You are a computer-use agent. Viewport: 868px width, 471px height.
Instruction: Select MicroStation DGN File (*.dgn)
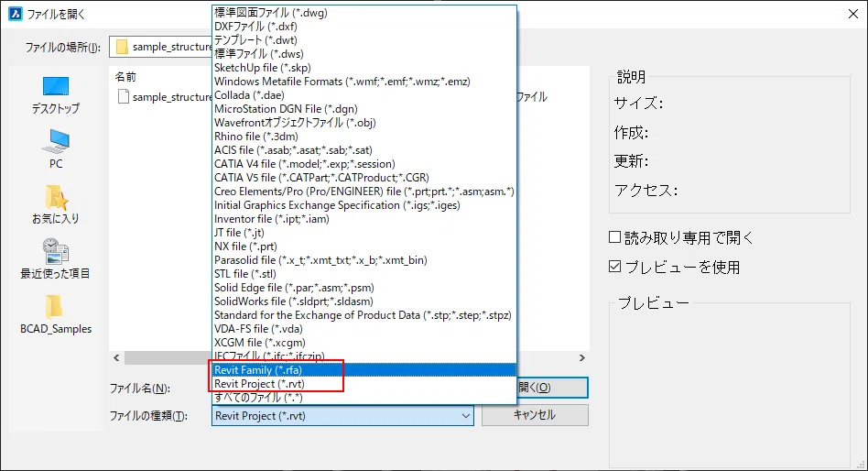tap(364, 109)
